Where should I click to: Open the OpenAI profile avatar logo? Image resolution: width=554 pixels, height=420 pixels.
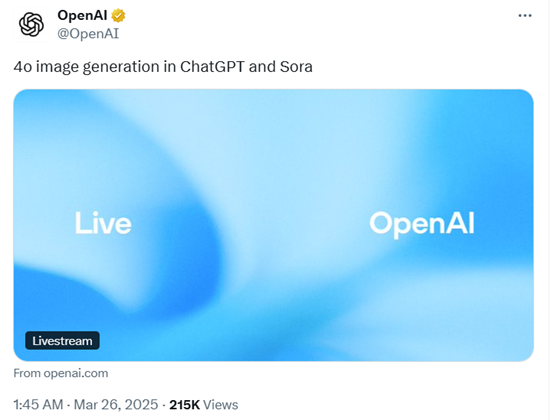(x=31, y=24)
